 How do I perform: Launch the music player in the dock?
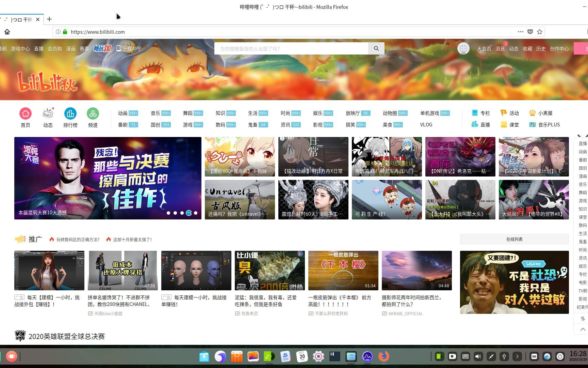269,356
